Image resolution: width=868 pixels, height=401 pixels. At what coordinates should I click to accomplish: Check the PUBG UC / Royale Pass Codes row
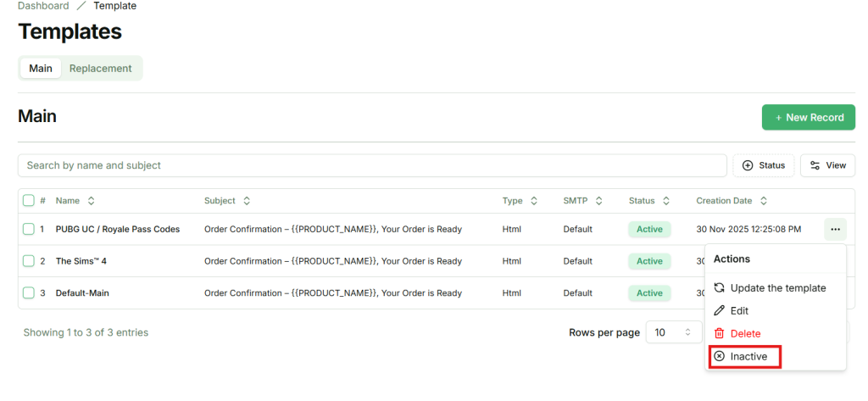(x=29, y=229)
